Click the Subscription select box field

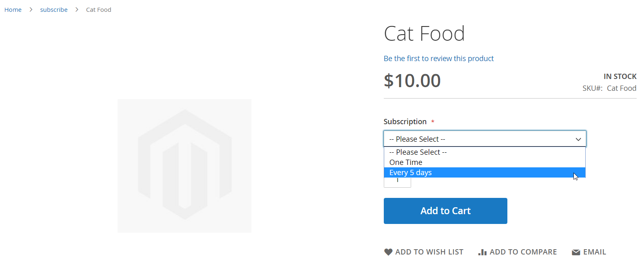(485, 139)
